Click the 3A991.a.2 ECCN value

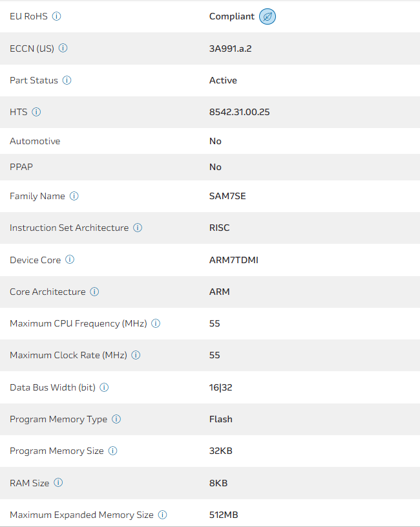pyautogui.click(x=230, y=48)
